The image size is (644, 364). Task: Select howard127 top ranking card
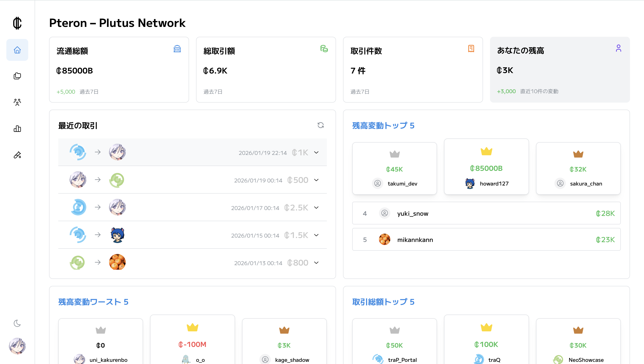(486, 167)
